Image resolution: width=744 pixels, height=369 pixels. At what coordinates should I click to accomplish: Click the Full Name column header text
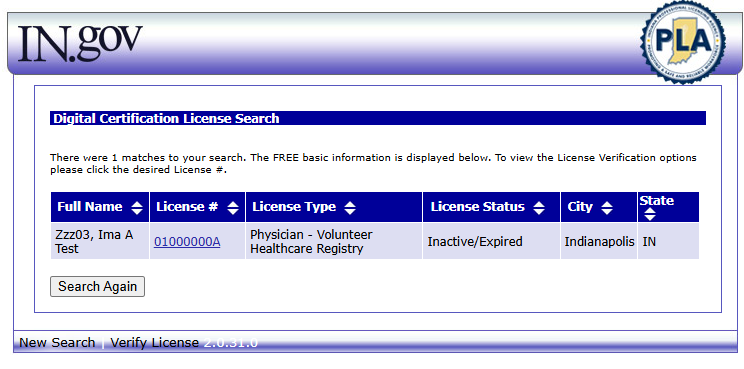[90, 207]
